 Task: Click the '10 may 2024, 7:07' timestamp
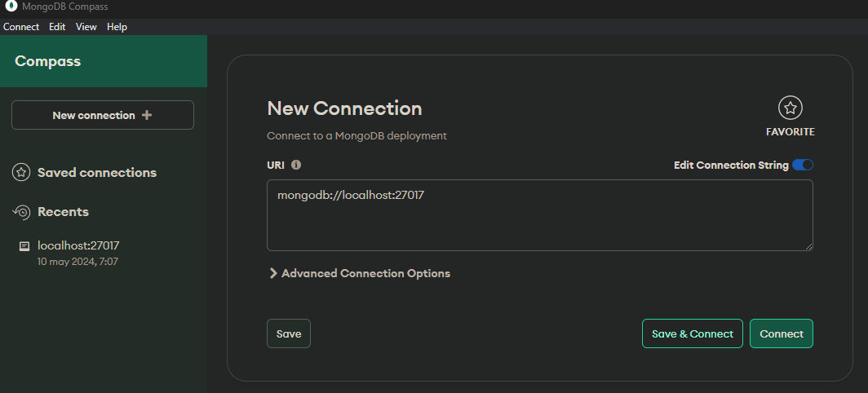[x=77, y=261]
